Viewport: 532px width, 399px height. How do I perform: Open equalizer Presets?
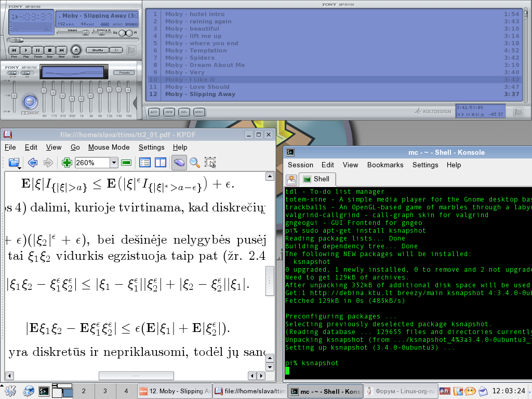click(124, 73)
